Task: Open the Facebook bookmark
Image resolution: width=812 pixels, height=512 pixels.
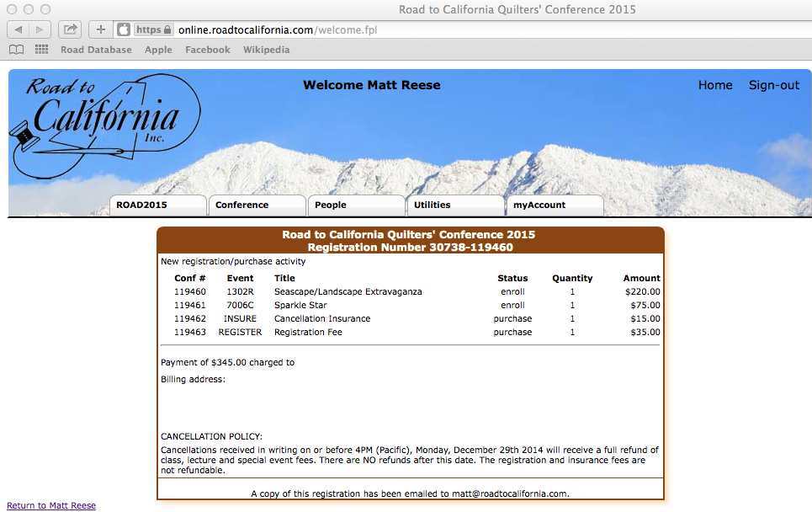Action: [208, 50]
